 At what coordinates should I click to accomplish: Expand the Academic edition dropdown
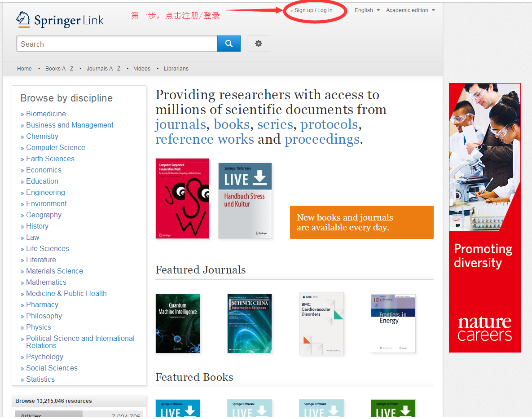pos(410,10)
